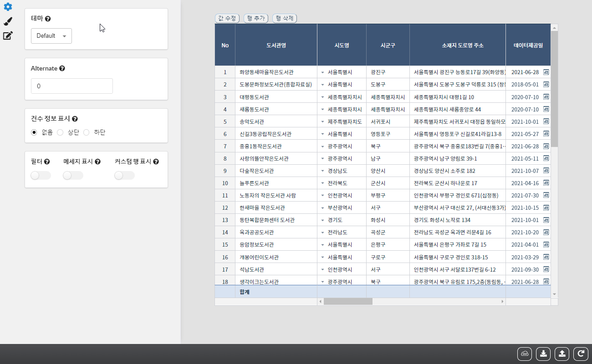Click help icon next to 테마

[x=48, y=19]
